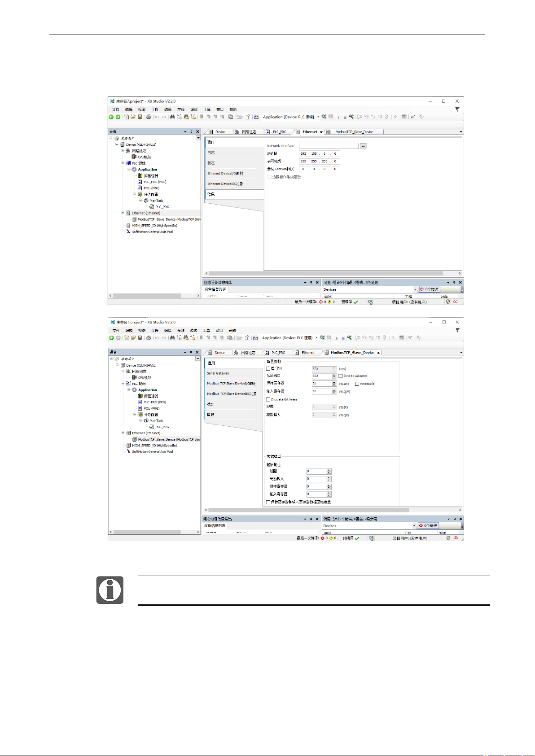Select the 日志 side tab in the Ethernet editor
The height and width of the screenshot is (756, 535).
pos(234,153)
